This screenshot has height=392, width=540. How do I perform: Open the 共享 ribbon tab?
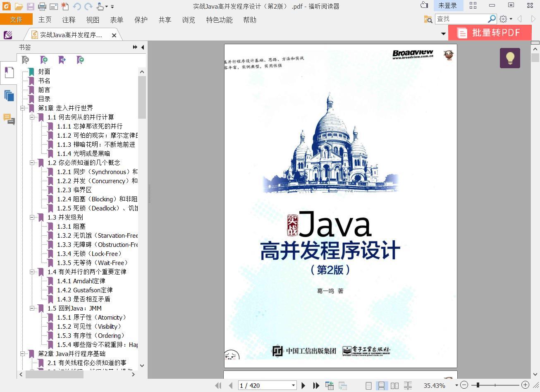pyautogui.click(x=165, y=19)
